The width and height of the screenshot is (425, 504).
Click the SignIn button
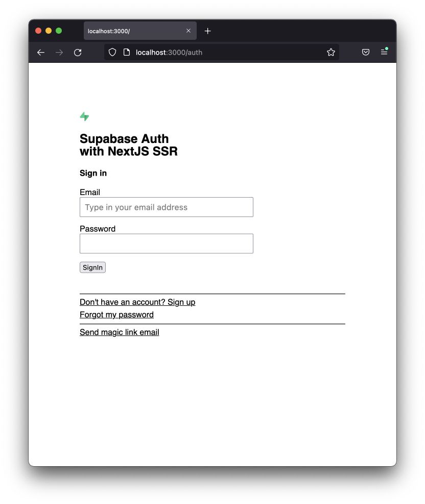tap(92, 267)
